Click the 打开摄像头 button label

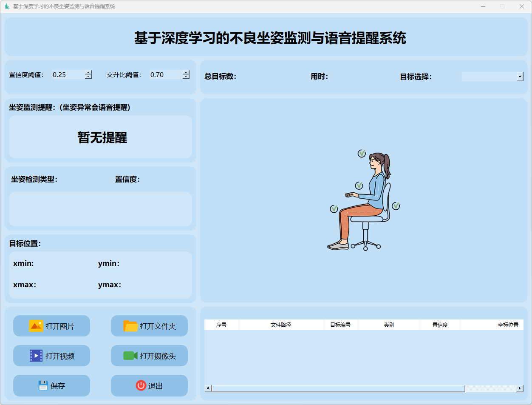click(x=158, y=356)
